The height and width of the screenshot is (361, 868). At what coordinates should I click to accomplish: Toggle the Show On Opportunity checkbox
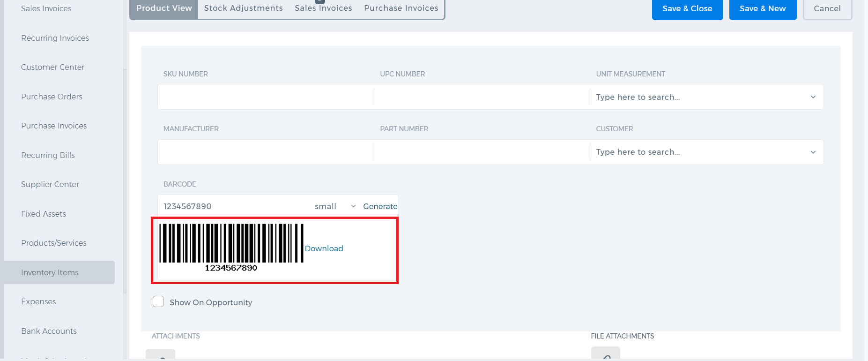click(158, 301)
